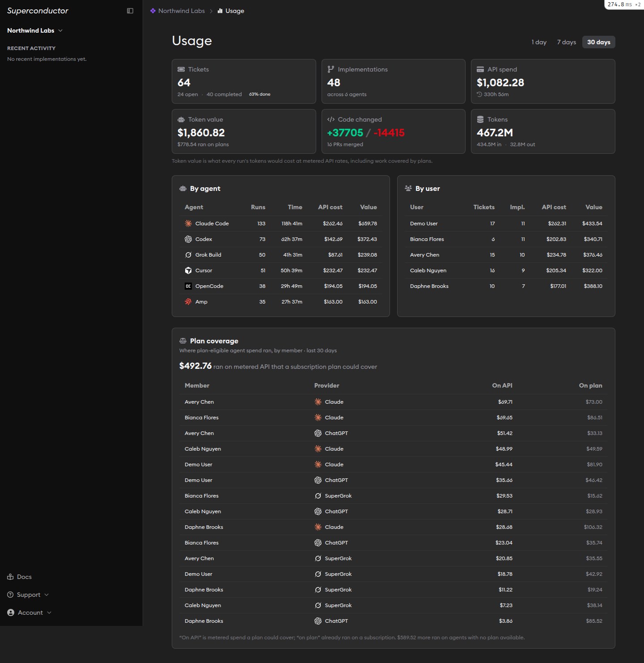The width and height of the screenshot is (644, 663).
Task: Click the Support question mark icon
Action: tap(10, 595)
